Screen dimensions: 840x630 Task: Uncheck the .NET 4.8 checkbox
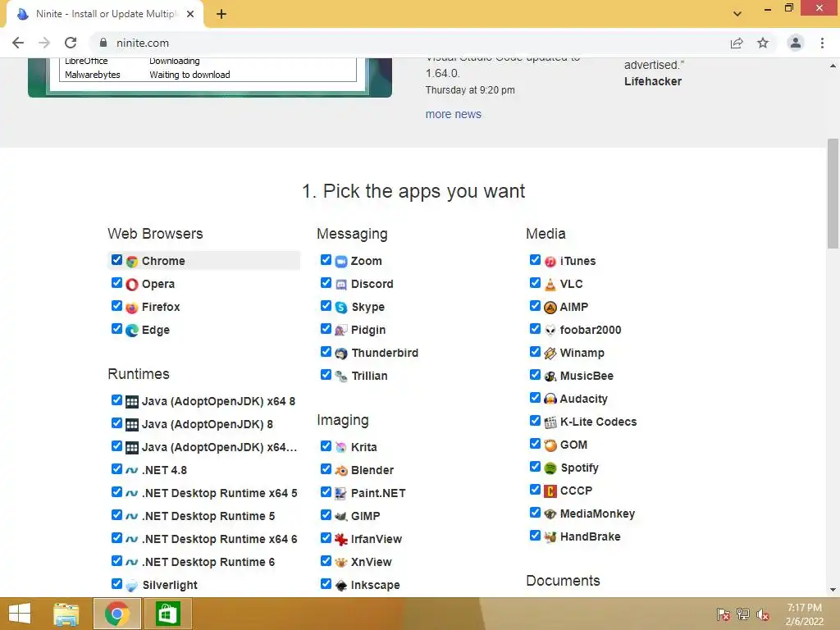(116, 468)
